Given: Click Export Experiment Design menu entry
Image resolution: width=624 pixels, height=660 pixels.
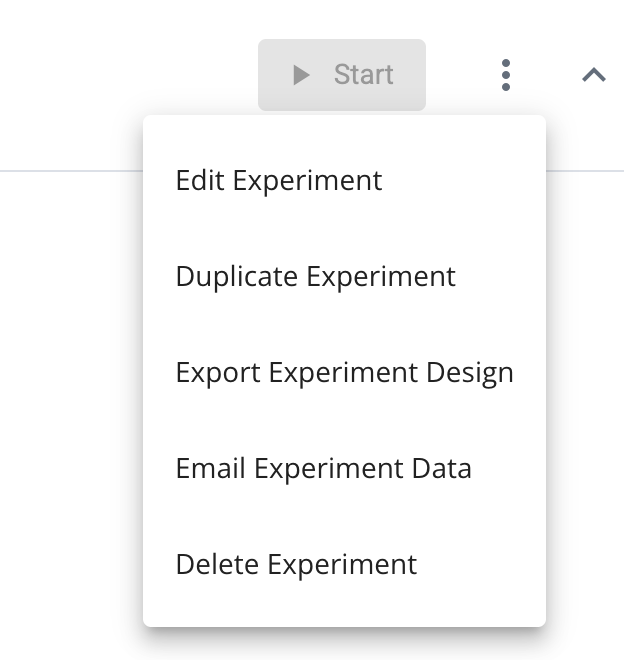Looking at the screenshot, I should (344, 372).
